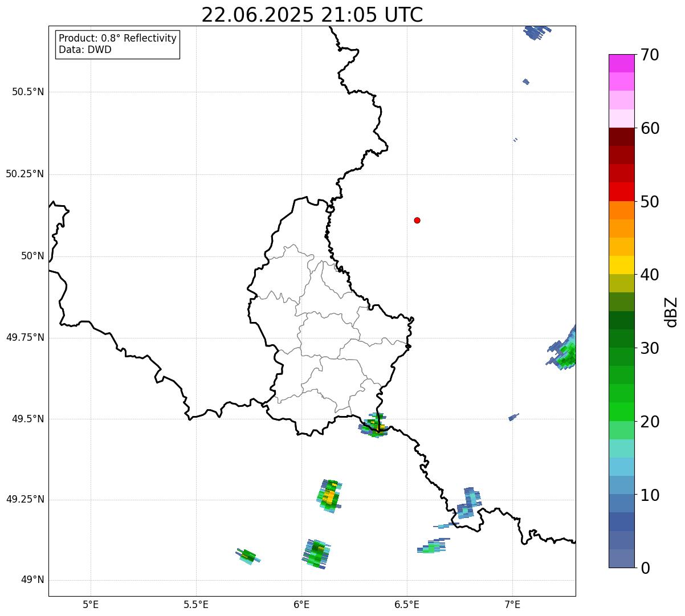Click the 49°N latitude label
685x616 pixels.
click(x=32, y=580)
